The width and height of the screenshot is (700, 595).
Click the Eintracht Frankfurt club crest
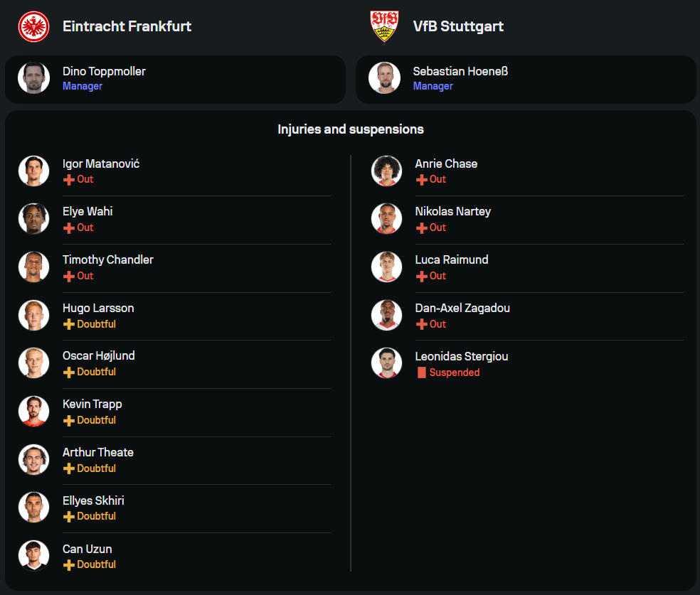pos(33,26)
